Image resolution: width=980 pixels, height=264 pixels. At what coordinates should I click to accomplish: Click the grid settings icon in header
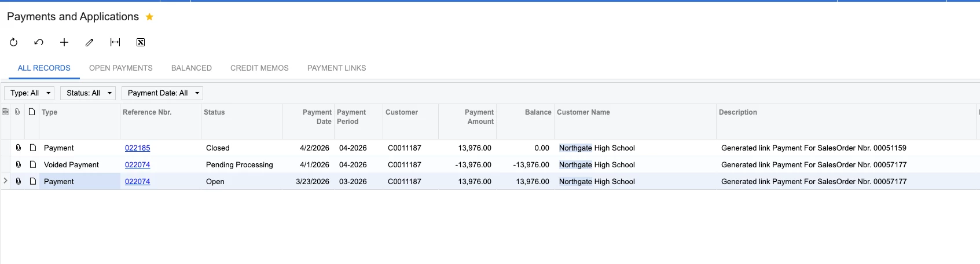[x=6, y=112]
